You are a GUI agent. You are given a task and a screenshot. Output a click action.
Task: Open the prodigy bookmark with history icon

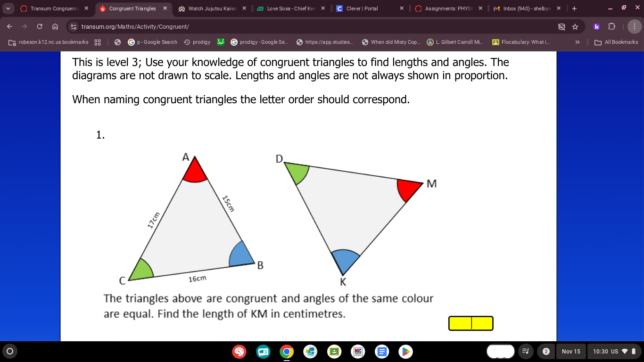point(197,42)
